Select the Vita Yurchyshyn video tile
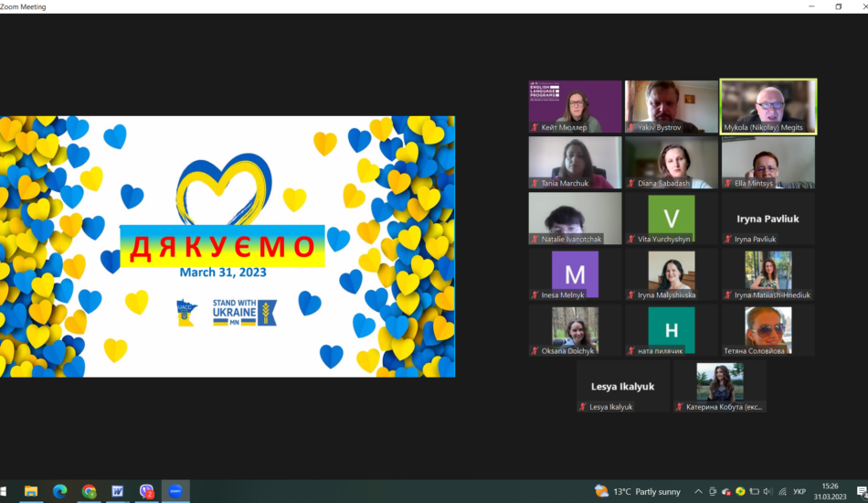 coord(672,219)
